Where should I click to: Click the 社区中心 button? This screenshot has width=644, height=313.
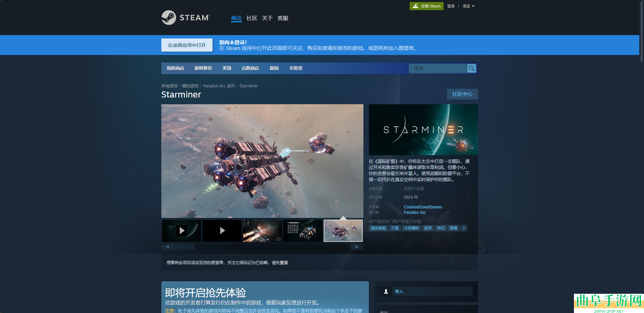click(462, 94)
